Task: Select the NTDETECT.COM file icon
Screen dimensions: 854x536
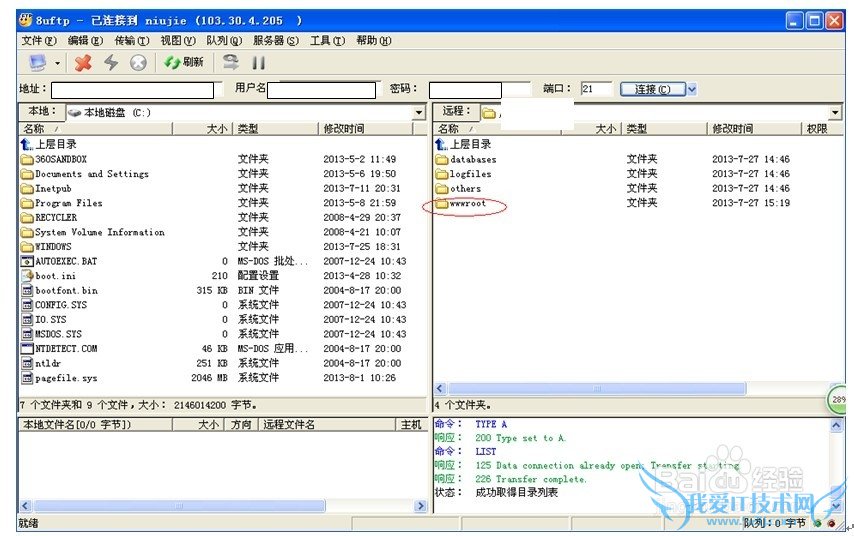Action: coord(27,349)
